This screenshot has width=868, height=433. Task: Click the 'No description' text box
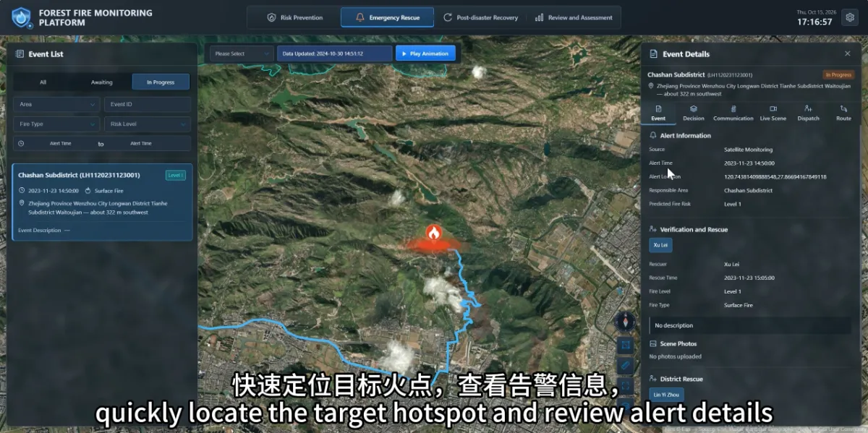click(x=749, y=325)
